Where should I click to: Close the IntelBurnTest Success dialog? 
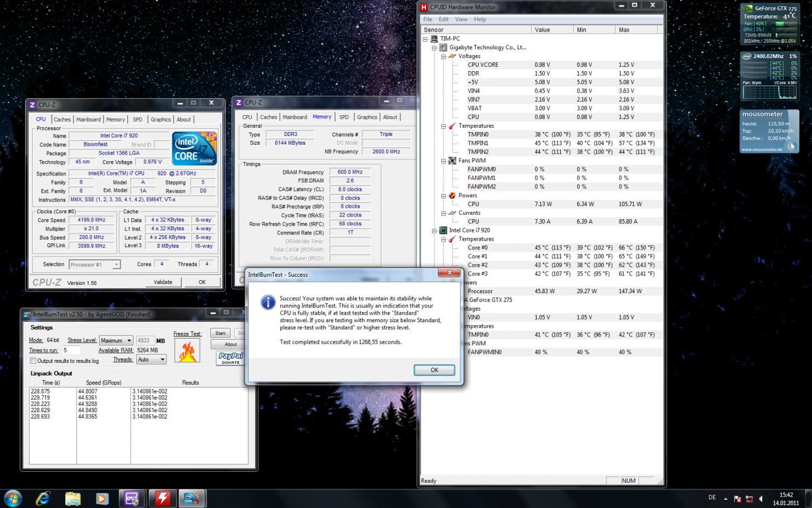click(450, 273)
